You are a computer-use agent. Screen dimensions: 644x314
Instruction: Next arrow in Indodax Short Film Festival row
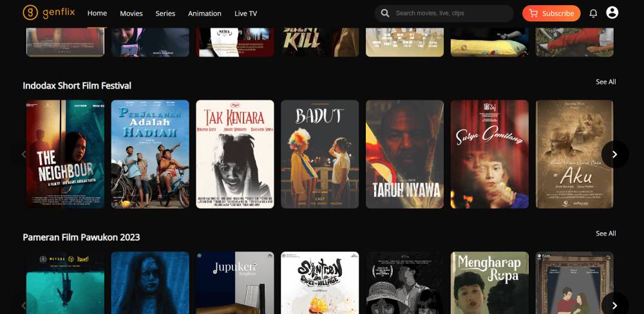coord(615,154)
